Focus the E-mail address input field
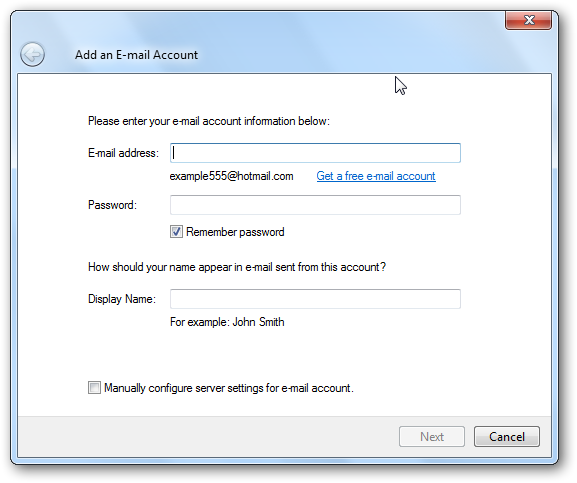 [x=315, y=153]
